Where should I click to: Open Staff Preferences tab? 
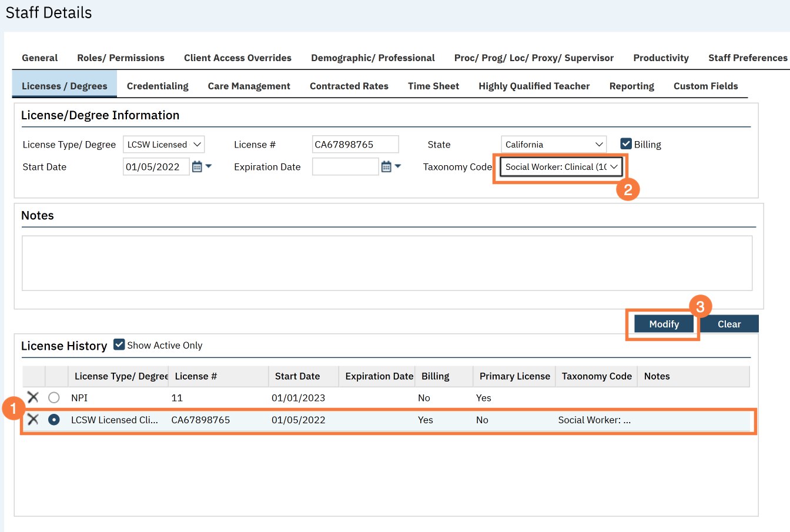pos(748,58)
